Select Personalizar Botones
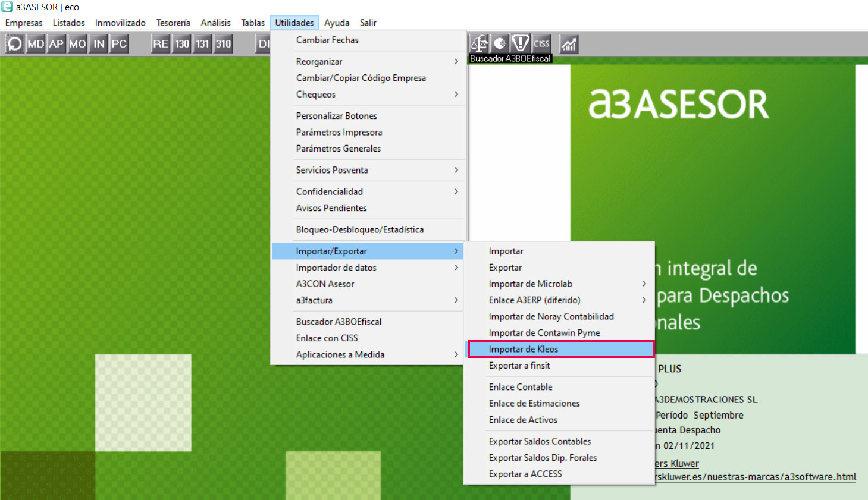The width and height of the screenshot is (868, 500). (x=369, y=116)
